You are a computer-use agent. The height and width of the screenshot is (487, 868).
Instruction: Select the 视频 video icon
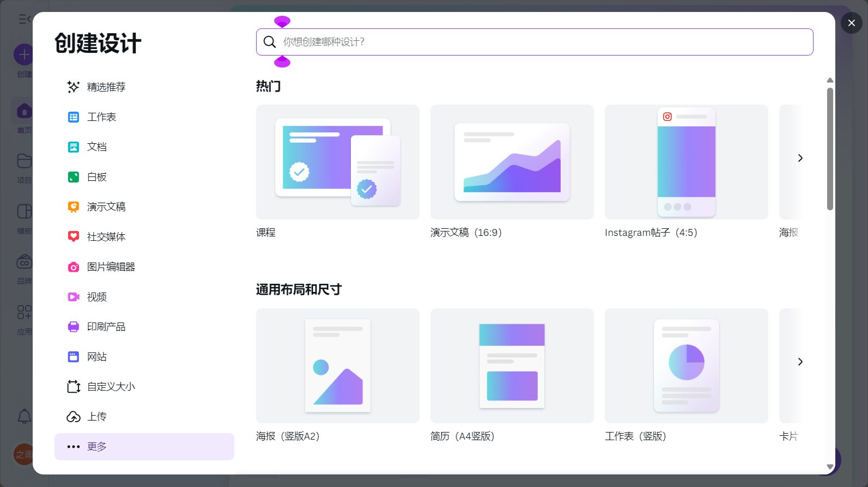[x=73, y=297]
